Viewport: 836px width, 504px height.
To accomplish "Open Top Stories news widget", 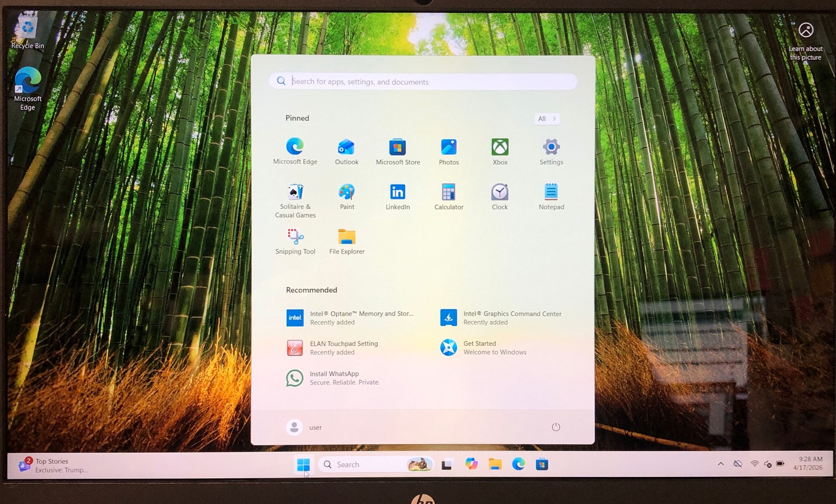I will coord(54,465).
